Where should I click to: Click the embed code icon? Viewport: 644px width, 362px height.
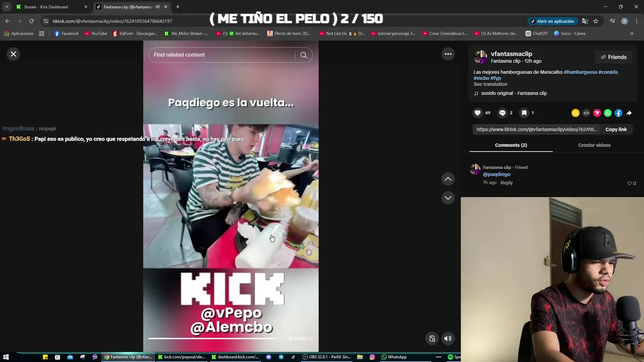(586, 113)
